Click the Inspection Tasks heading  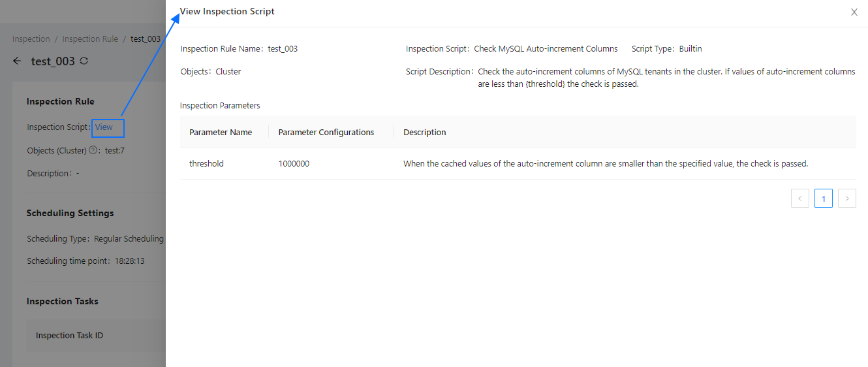coord(62,301)
